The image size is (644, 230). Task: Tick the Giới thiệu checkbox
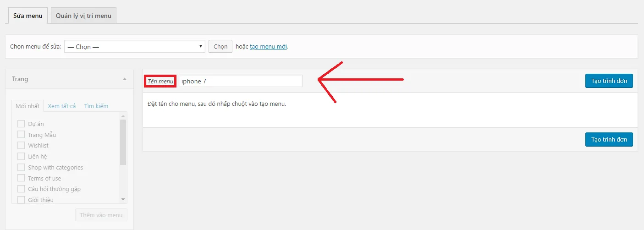coord(21,200)
